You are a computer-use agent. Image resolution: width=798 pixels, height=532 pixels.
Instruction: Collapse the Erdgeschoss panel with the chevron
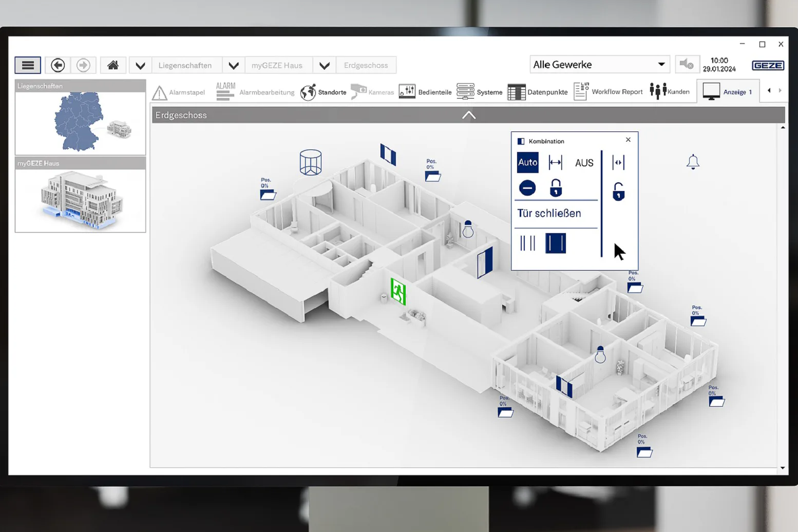tap(469, 115)
